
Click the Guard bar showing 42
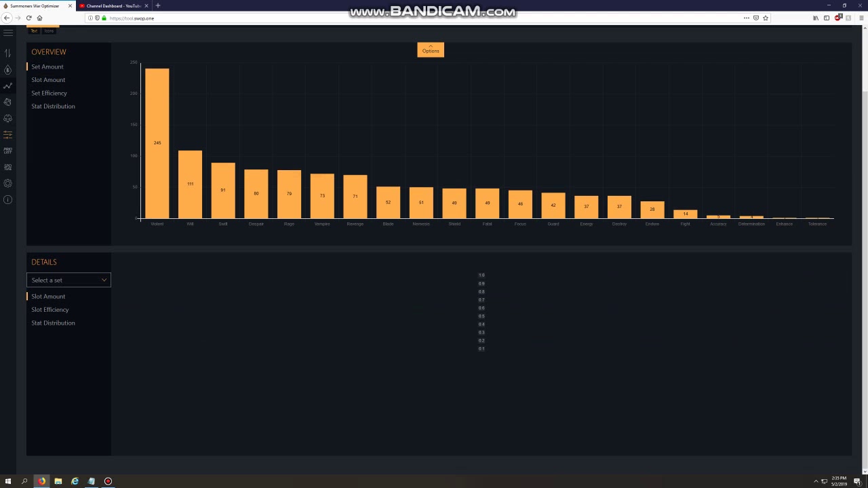click(553, 205)
